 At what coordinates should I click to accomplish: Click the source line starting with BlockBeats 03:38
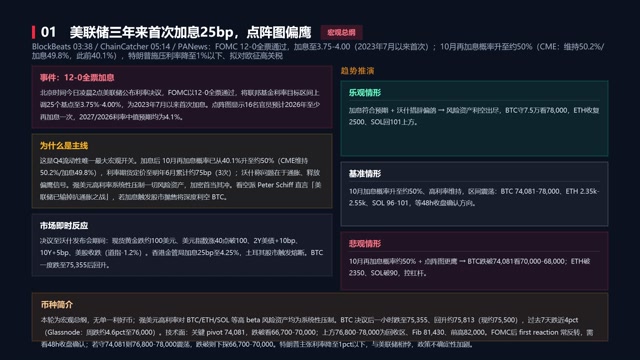[x=318, y=51]
